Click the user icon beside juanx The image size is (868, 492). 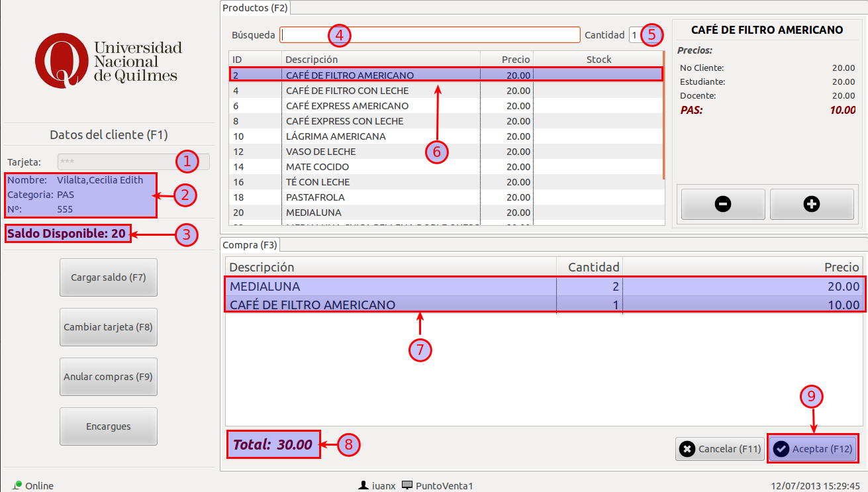(x=363, y=485)
